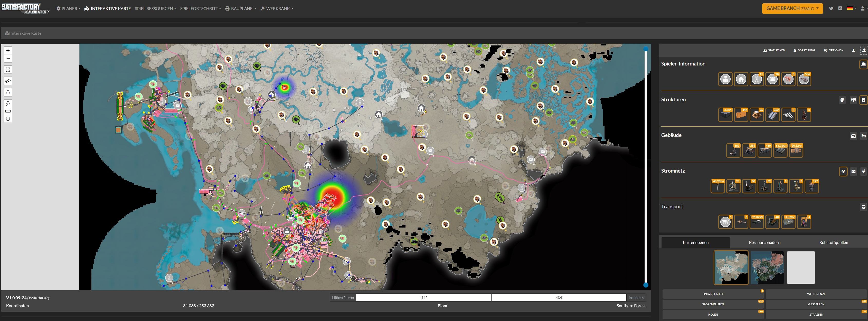This screenshot has height=321, width=868.
Task: Open the Game Branch (Stable) dropdown
Action: (x=792, y=8)
